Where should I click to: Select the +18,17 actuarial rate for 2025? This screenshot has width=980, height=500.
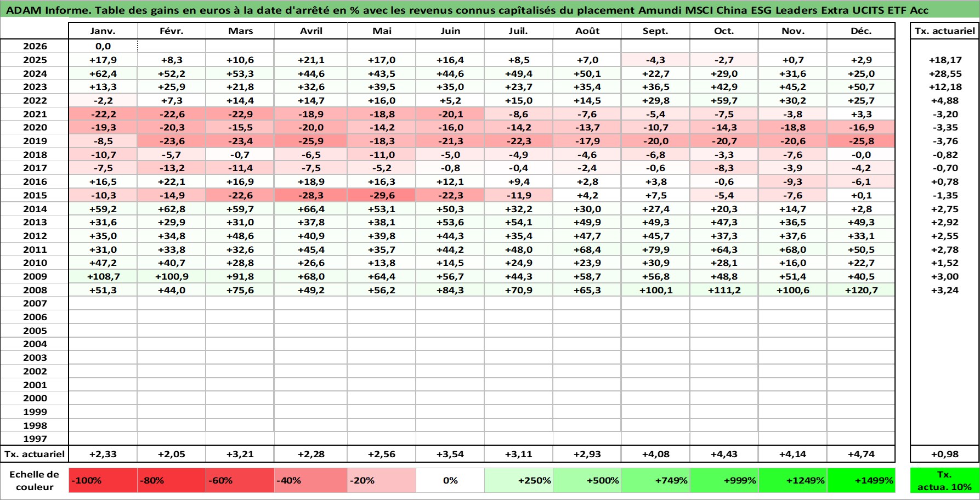click(944, 60)
